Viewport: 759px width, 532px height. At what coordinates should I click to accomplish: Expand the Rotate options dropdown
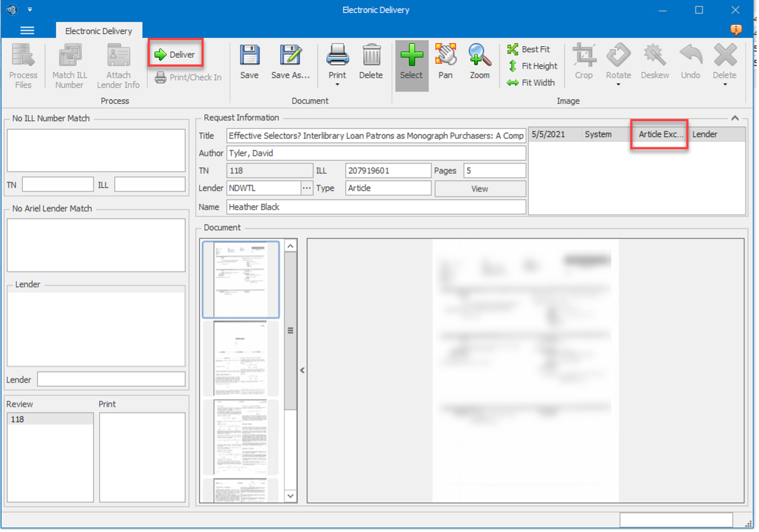[618, 85]
